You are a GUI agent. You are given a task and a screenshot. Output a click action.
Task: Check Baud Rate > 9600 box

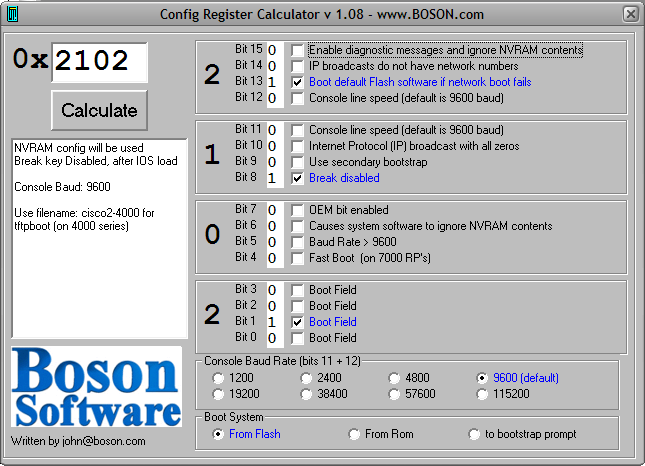297,243
